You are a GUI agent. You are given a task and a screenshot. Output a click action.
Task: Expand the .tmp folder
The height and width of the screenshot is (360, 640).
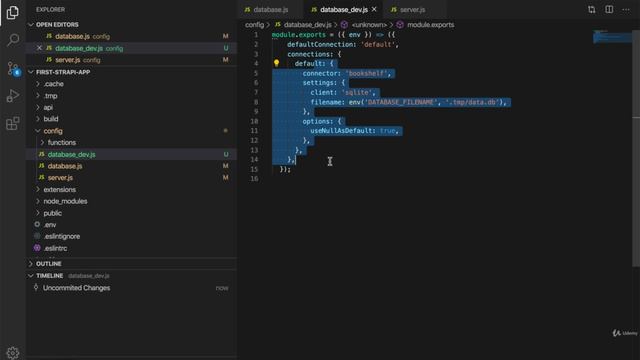click(51, 96)
